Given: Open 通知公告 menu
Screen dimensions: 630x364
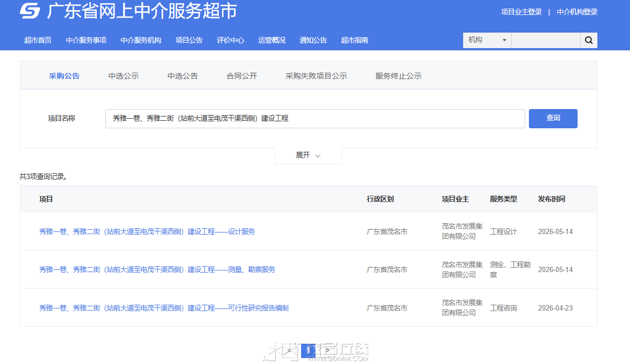Looking at the screenshot, I should pos(313,40).
